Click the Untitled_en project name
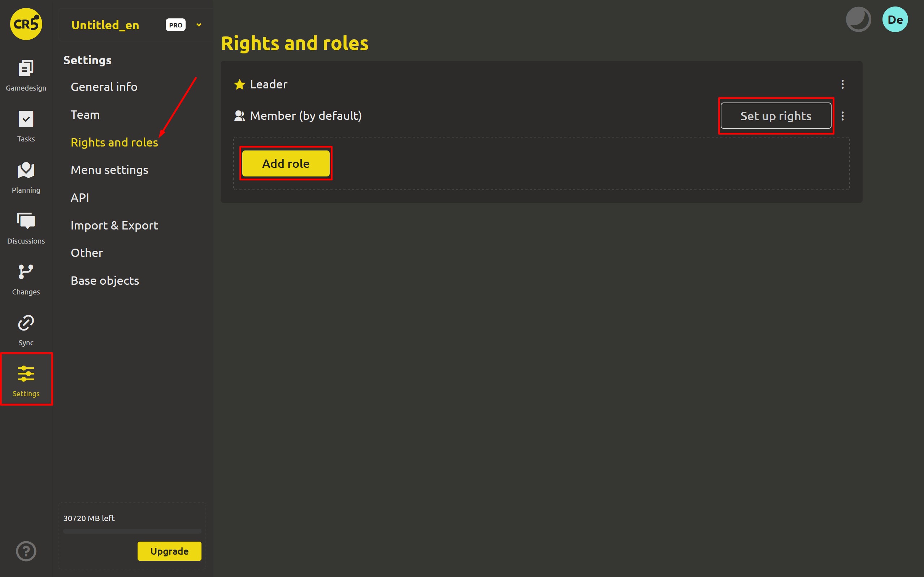 [105, 25]
